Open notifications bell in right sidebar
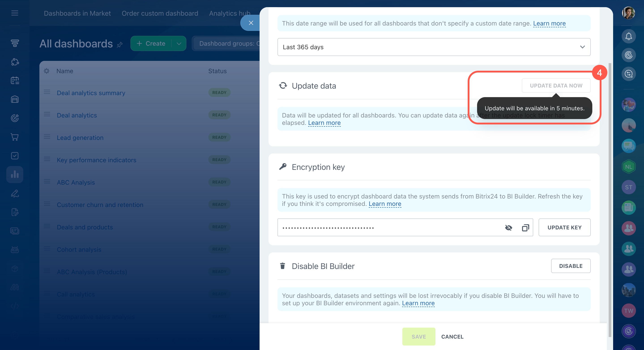Screen dimensions: 644x350 coord(629,36)
